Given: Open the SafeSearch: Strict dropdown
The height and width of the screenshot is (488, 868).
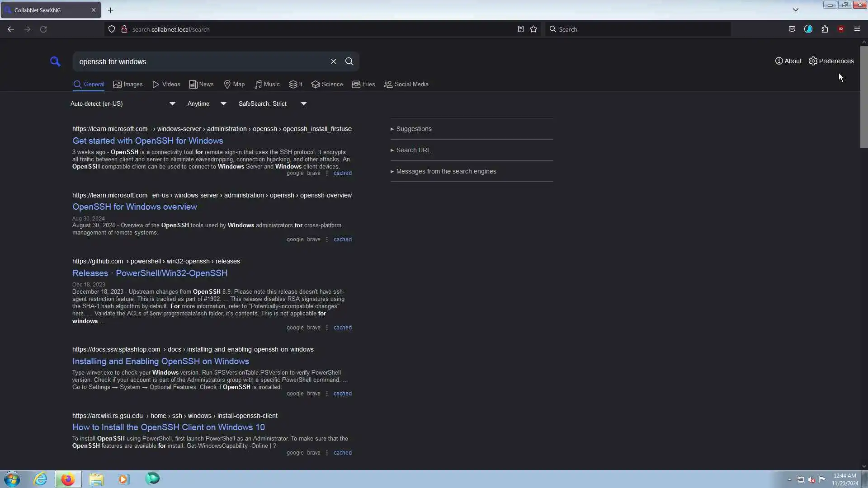Looking at the screenshot, I should pyautogui.click(x=272, y=104).
